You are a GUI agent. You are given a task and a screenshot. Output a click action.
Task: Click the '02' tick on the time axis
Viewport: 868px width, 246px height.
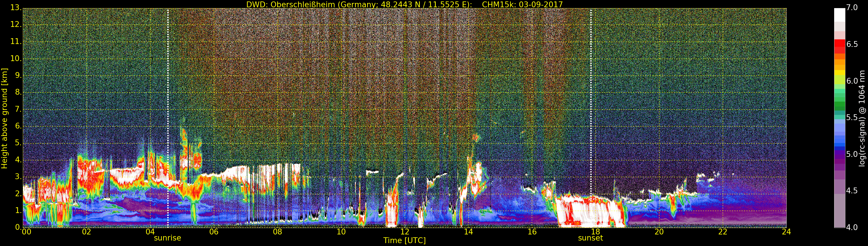pyautogui.click(x=87, y=232)
